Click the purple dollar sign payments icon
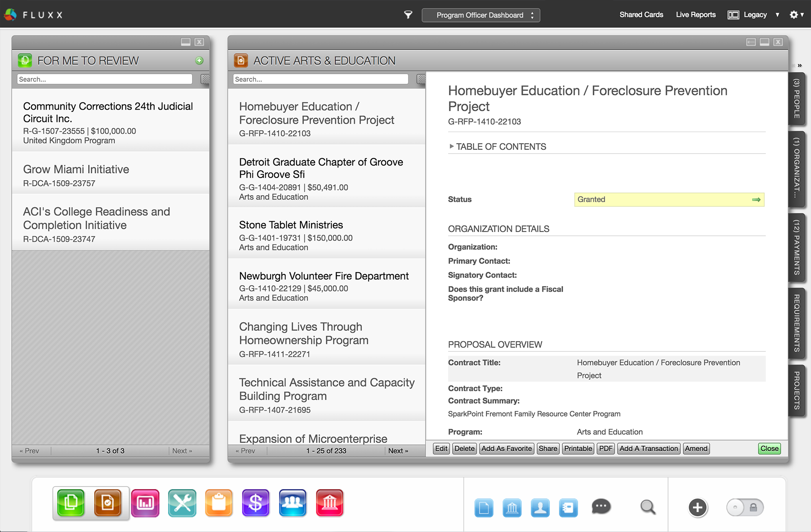The image size is (811, 532). (255, 503)
